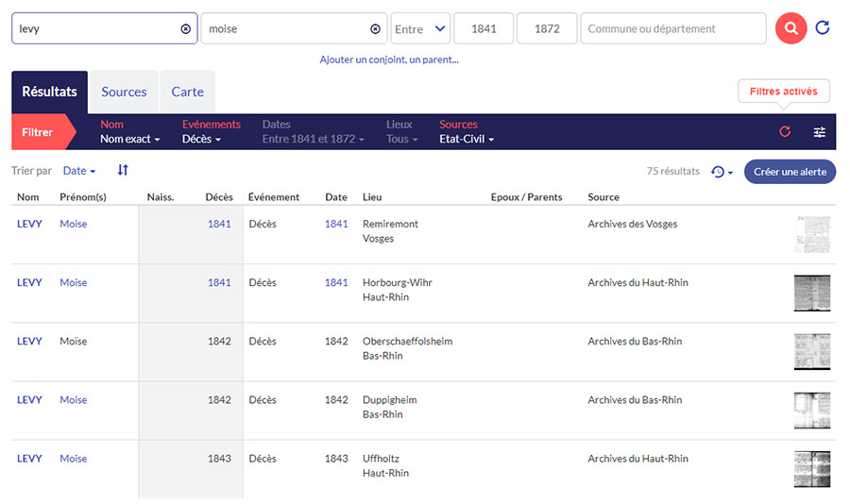This screenshot has height=504, width=850.
Task: Click the 'Commune ou département' input field
Action: click(672, 29)
